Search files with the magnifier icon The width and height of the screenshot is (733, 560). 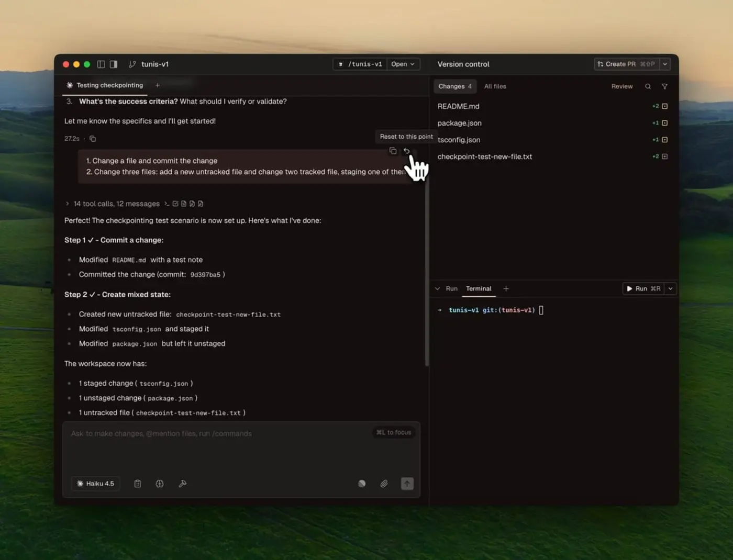point(648,86)
